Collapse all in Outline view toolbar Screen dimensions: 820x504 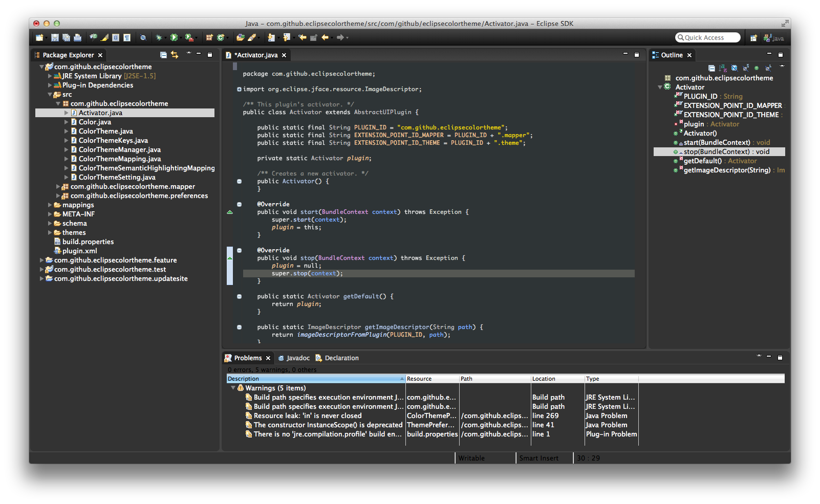pos(711,68)
